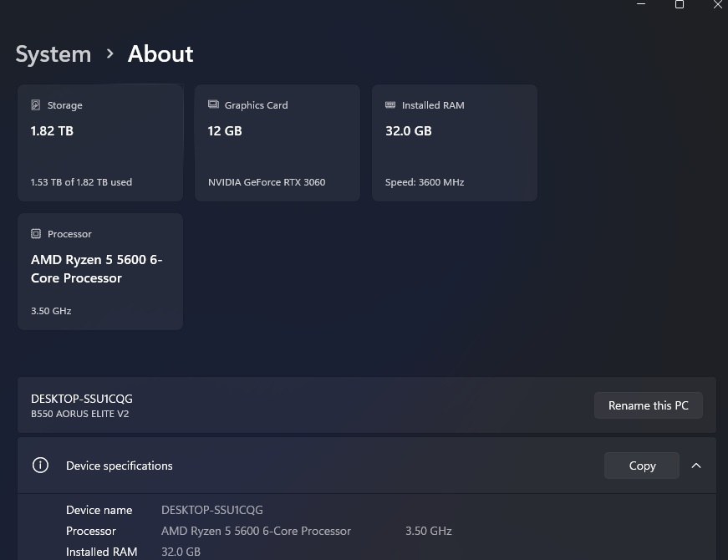Minimize the Settings window
728x560 pixels.
coord(641,5)
